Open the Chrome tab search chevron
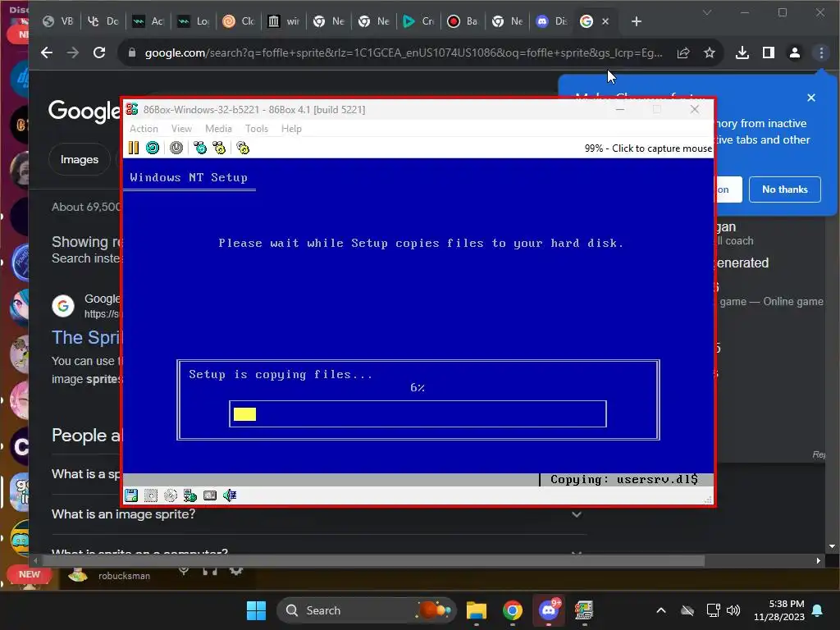This screenshot has height=630, width=840. 707,12
